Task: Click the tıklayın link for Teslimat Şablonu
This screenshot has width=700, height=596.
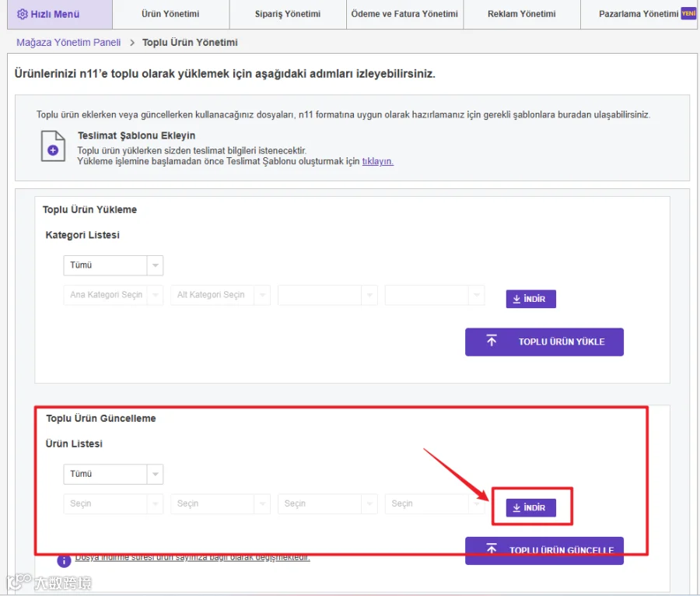Action: click(x=378, y=161)
